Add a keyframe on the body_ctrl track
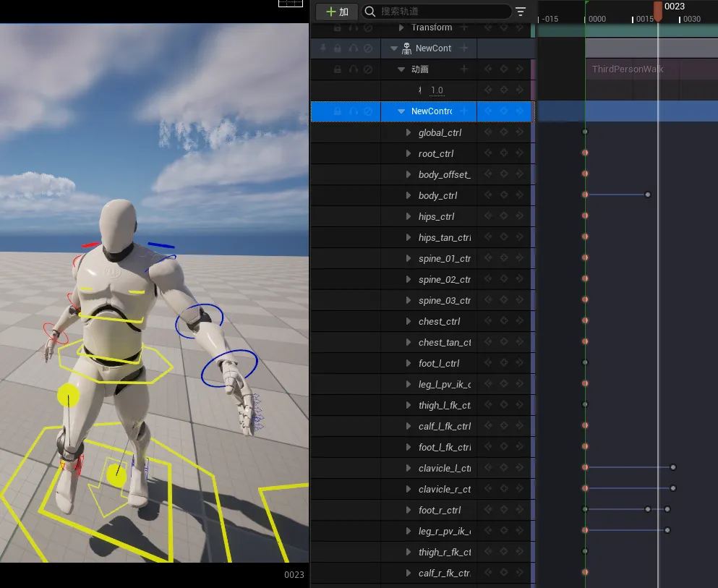 pyautogui.click(x=504, y=195)
